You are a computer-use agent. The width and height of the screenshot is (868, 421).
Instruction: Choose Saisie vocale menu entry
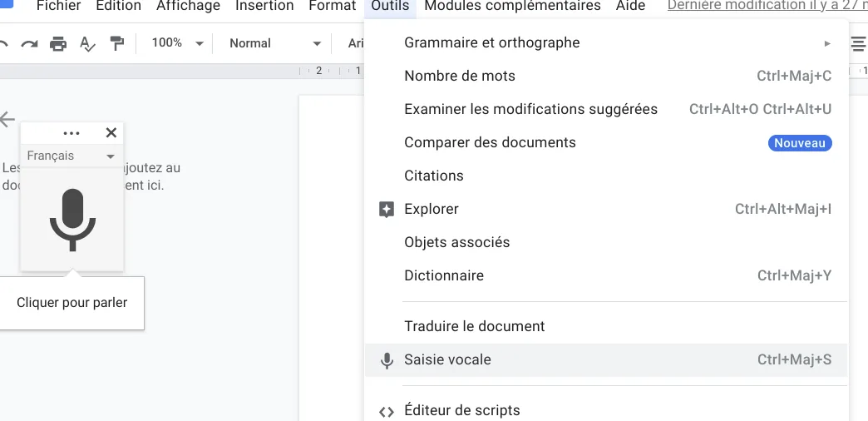click(607, 359)
